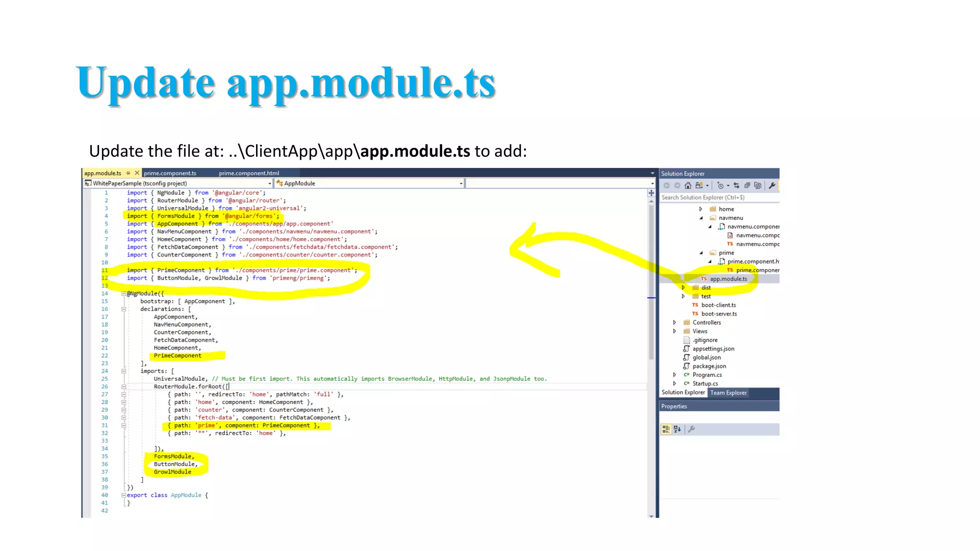This screenshot has width=980, height=551.
Task: Click the Home icon in Solution Explorer toolbar
Action: (x=688, y=186)
